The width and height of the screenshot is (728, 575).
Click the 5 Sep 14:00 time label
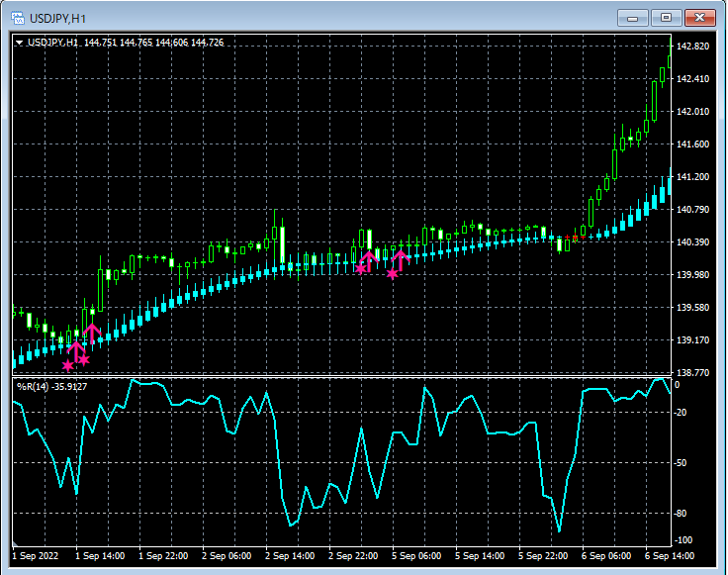(480, 556)
